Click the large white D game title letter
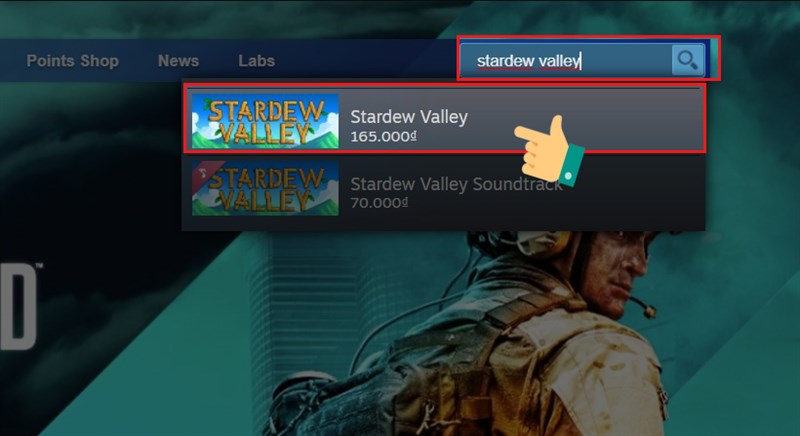 click(18, 306)
